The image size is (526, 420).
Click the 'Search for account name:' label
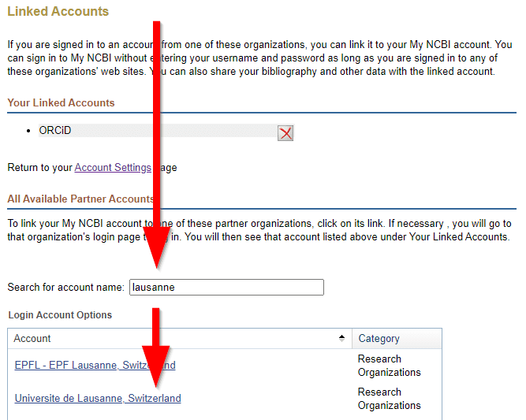click(x=66, y=288)
